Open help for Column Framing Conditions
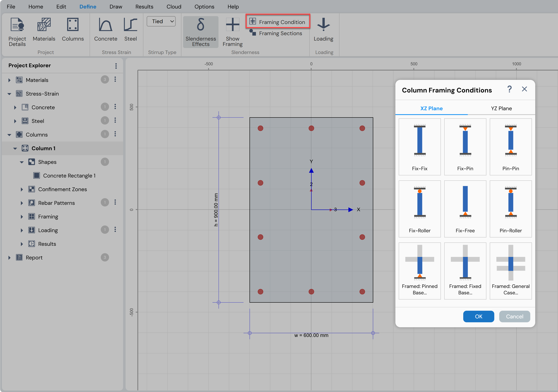Image resolution: width=558 pixels, height=392 pixels. (509, 89)
